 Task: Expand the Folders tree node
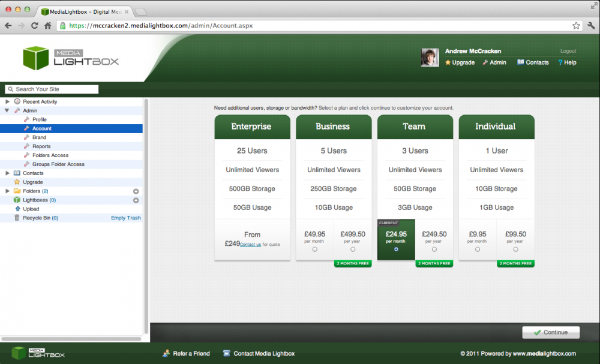[x=7, y=191]
